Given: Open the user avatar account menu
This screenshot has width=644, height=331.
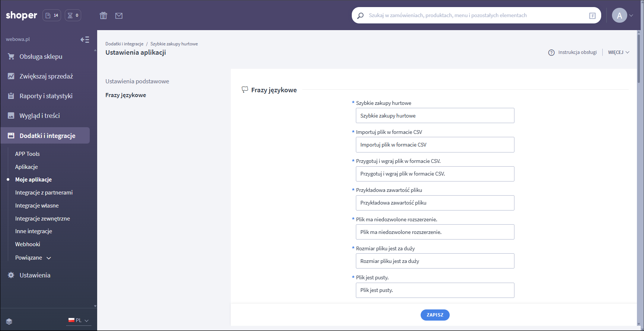Looking at the screenshot, I should [619, 16].
